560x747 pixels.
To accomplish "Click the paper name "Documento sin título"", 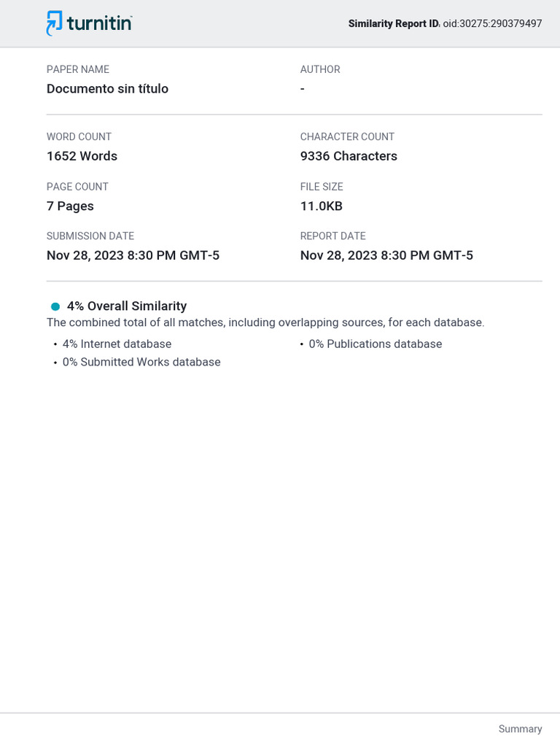I will coord(107,89).
